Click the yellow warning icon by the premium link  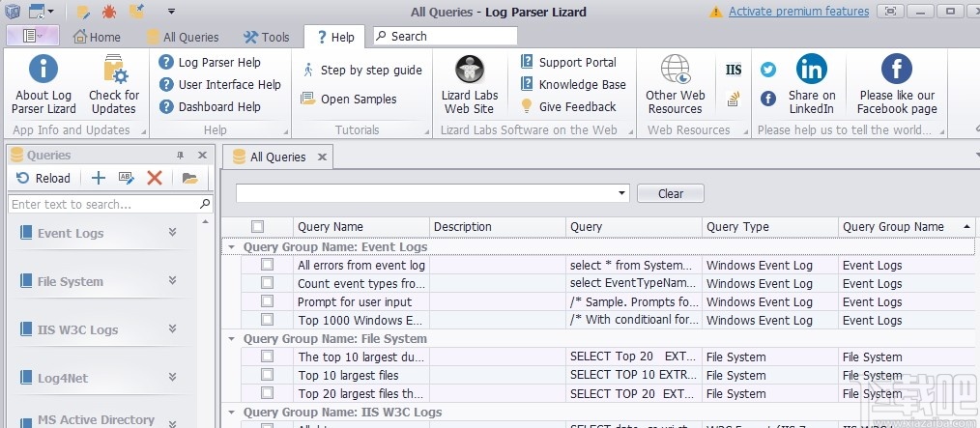(716, 12)
